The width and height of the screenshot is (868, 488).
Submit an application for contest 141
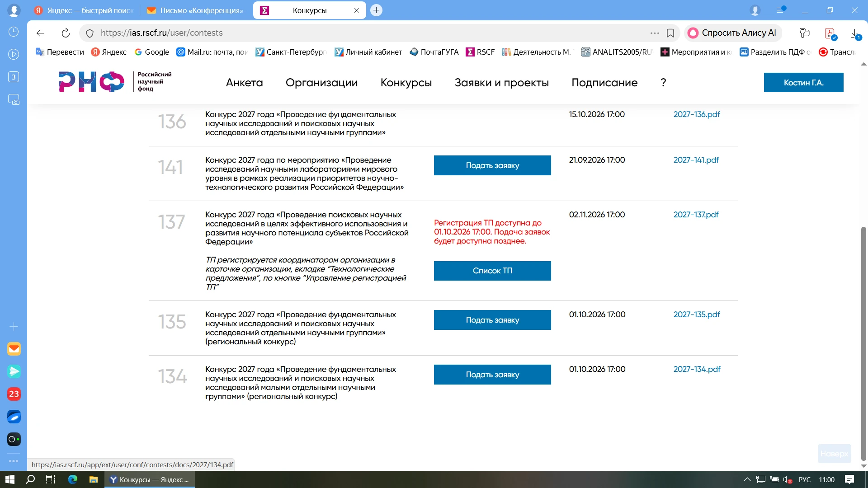click(x=492, y=165)
